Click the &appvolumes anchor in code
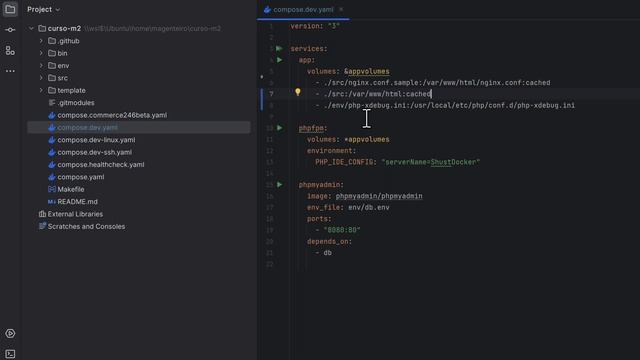The width and height of the screenshot is (640, 360). click(367, 71)
